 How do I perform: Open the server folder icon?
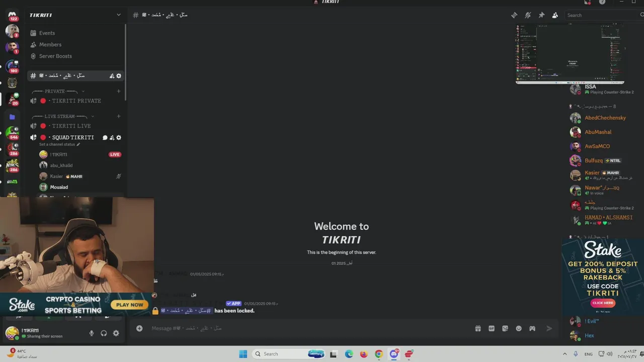point(12,117)
